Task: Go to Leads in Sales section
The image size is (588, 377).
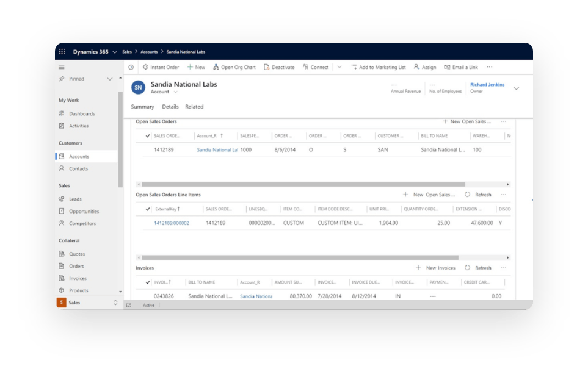Action: coord(75,199)
